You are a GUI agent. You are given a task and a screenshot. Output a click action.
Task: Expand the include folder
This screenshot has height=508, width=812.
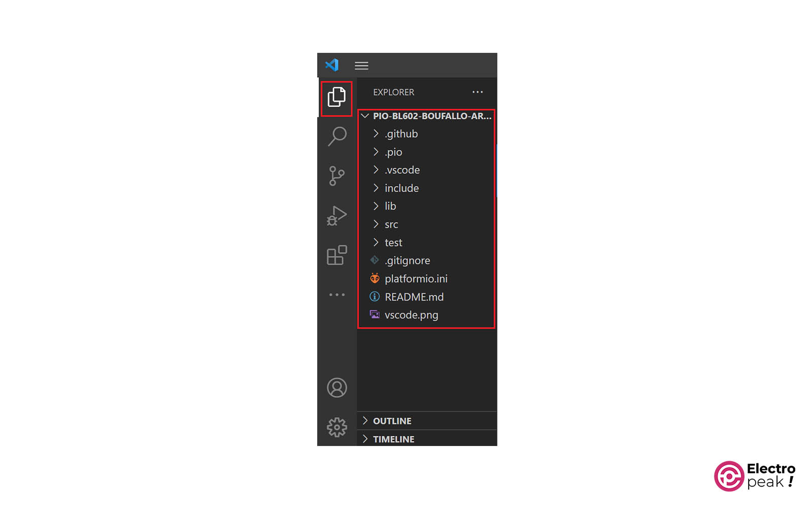click(x=426, y=188)
